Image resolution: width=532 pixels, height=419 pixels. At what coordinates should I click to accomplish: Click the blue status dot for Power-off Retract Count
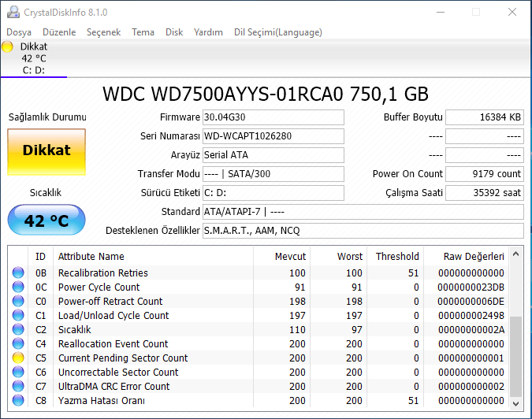tap(18, 301)
